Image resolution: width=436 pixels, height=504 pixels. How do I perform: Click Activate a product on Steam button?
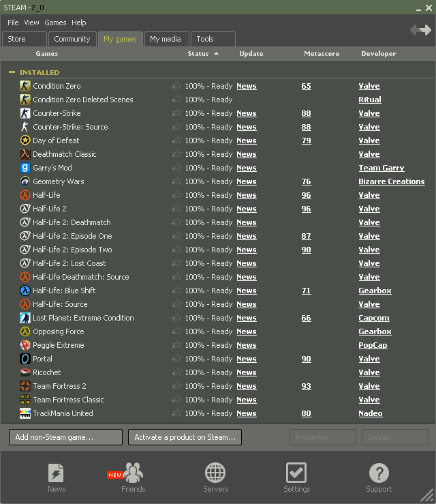pyautogui.click(x=185, y=437)
